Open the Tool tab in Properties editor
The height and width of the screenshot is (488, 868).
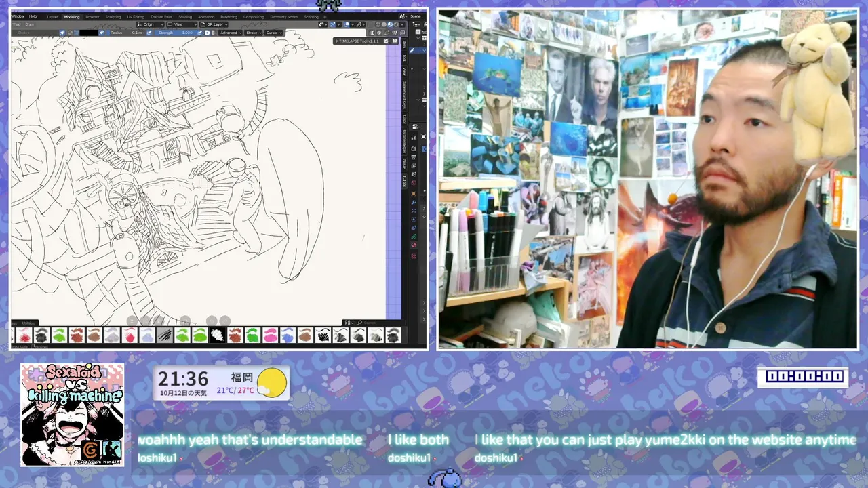(x=414, y=138)
